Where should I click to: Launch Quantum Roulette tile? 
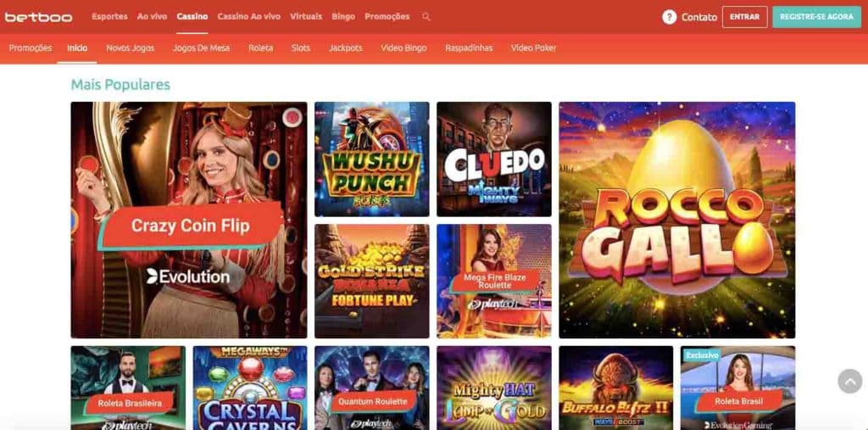coord(372,388)
